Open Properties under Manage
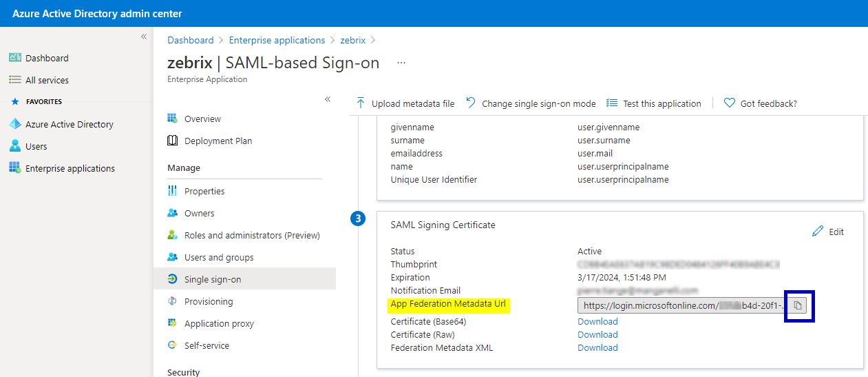 [x=204, y=191]
